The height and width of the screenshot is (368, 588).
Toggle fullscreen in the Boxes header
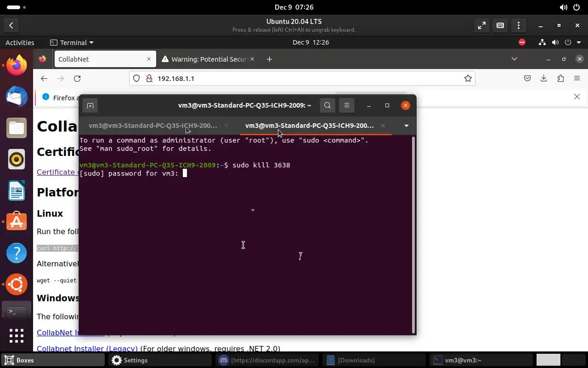[x=482, y=26]
